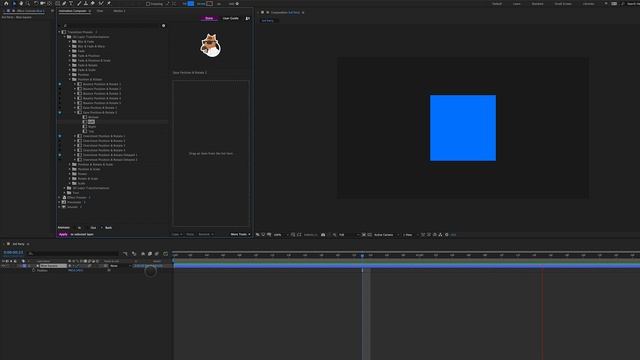Toggle the Snapping checkbox
This screenshot has height=360, width=640.
point(148,4)
